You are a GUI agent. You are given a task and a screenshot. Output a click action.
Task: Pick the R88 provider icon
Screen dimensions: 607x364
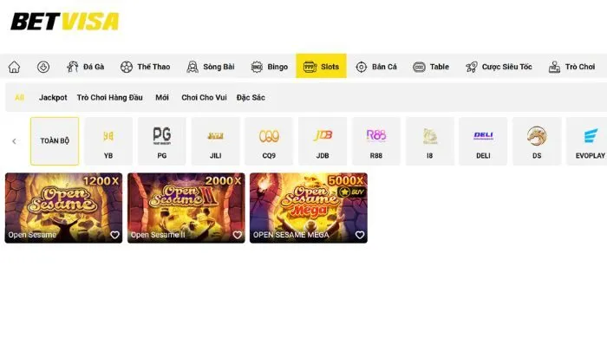(376, 141)
